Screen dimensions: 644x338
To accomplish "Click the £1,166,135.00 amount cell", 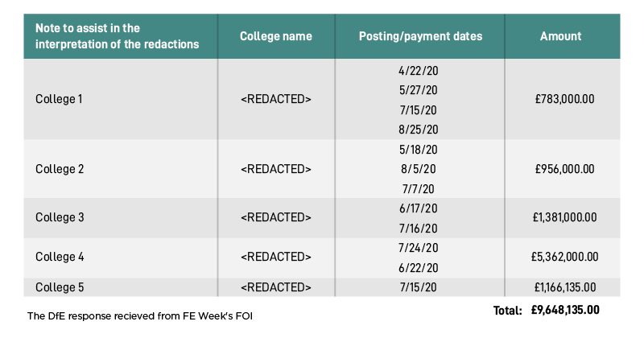I will 565,287.
